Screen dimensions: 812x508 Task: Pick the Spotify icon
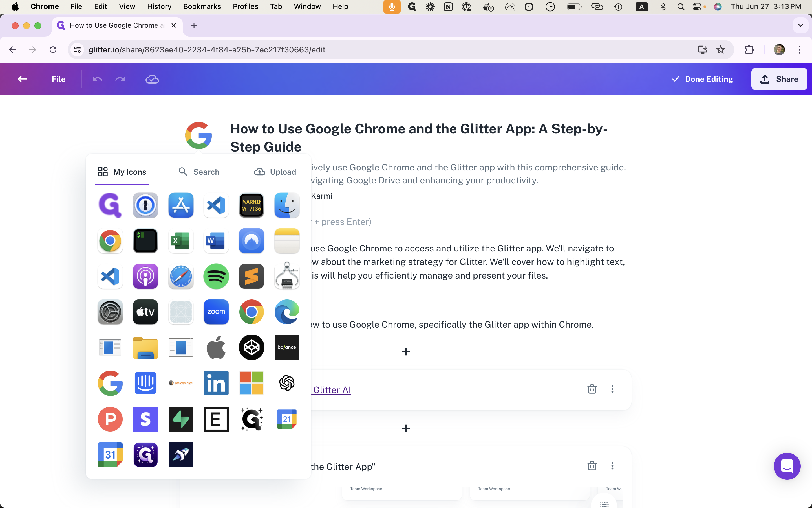click(x=216, y=277)
